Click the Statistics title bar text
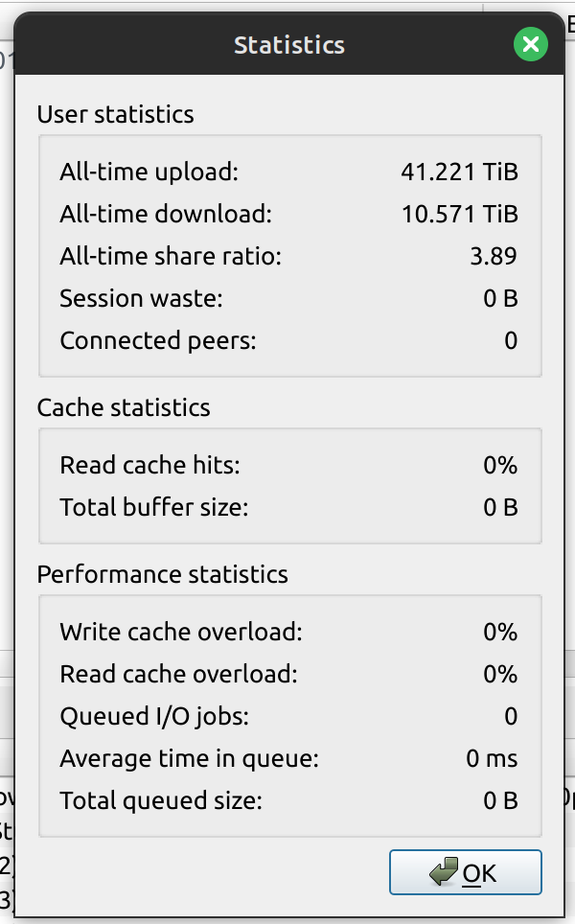The image size is (575, 924). click(x=289, y=45)
